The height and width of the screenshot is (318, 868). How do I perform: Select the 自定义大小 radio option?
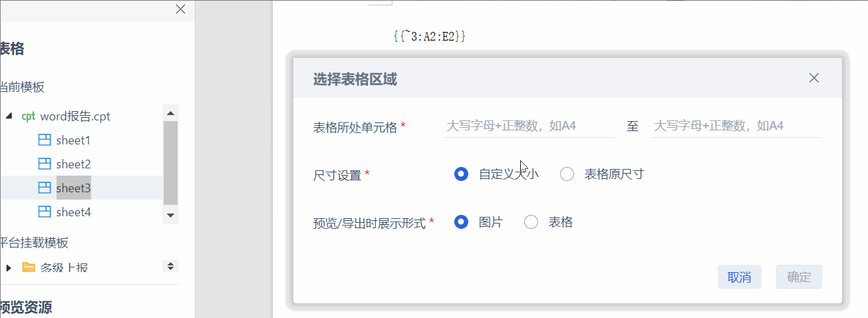pyautogui.click(x=462, y=174)
